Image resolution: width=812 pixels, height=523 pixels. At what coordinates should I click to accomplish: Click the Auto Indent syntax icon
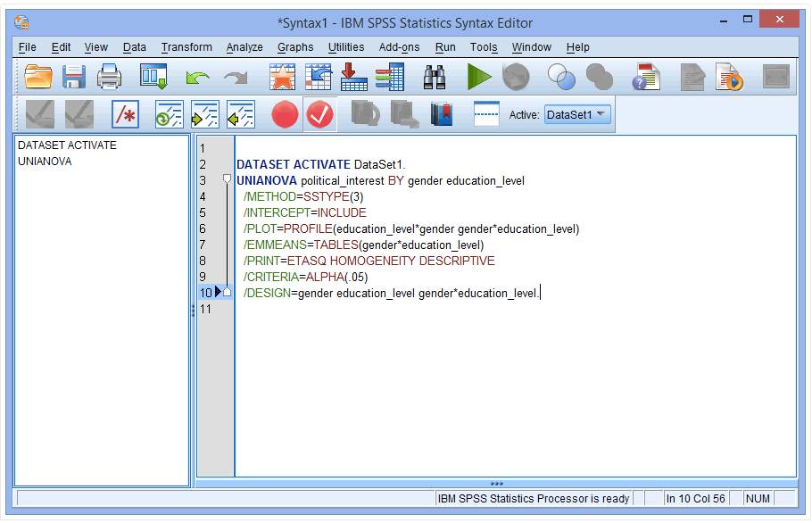click(169, 114)
